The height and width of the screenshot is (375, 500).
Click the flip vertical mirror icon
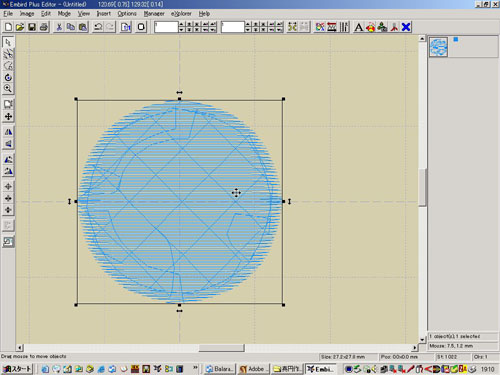point(8,144)
